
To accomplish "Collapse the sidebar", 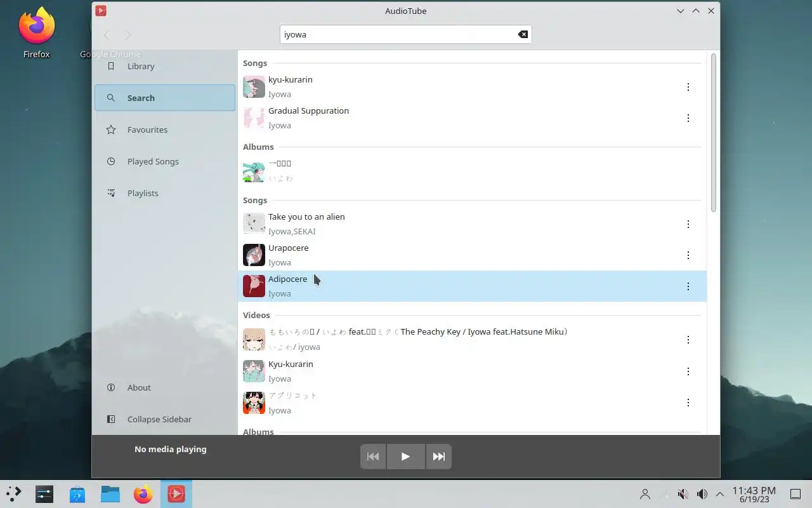I will pos(165,419).
